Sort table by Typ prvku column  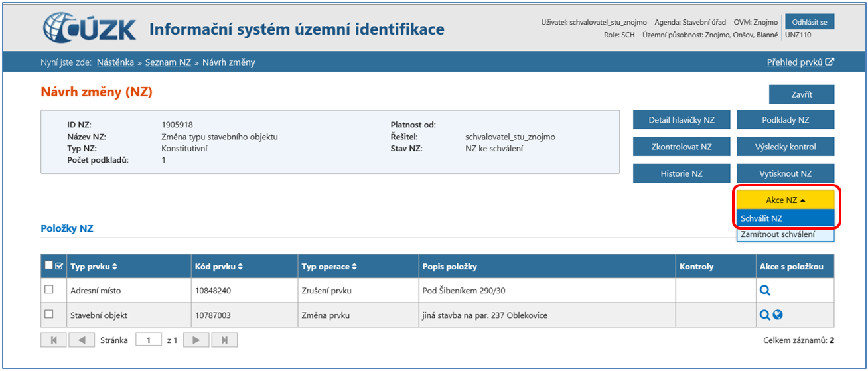tap(94, 267)
